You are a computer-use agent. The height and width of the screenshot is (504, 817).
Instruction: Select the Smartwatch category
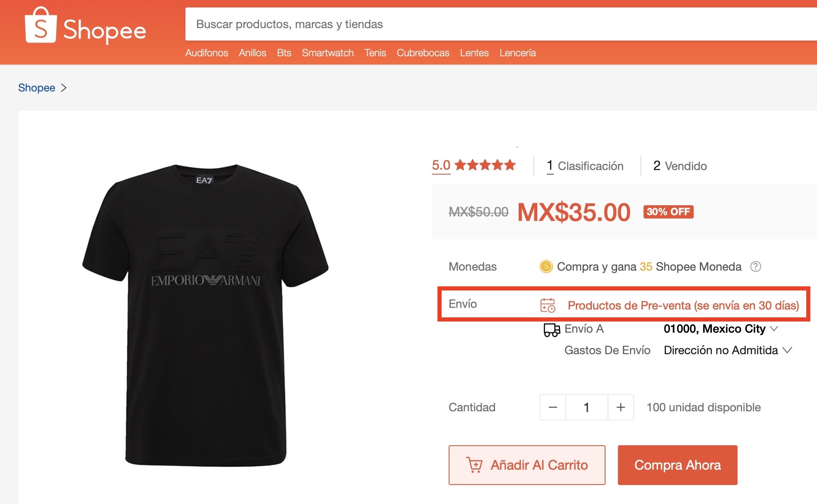point(327,53)
